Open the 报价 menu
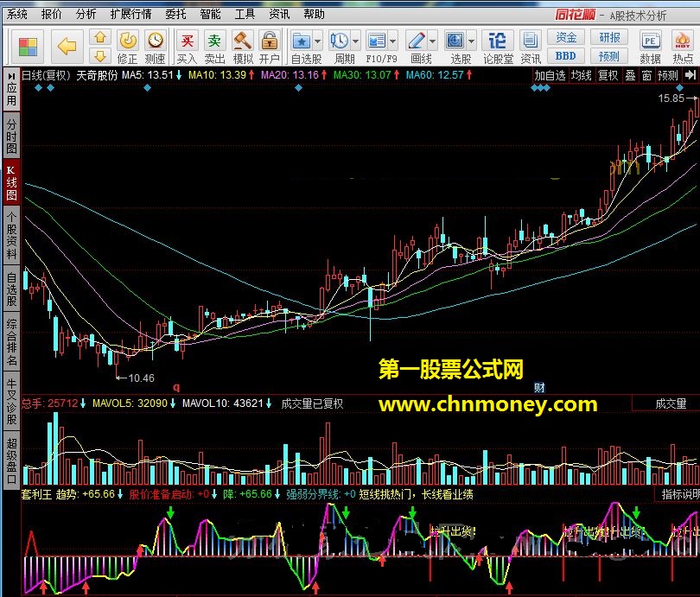The image size is (700, 597). pos(51,15)
